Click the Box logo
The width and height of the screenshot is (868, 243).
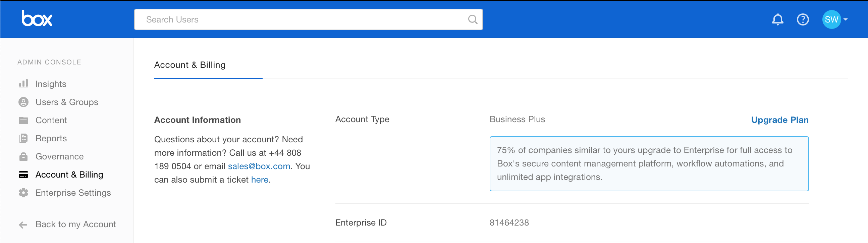coord(37,18)
